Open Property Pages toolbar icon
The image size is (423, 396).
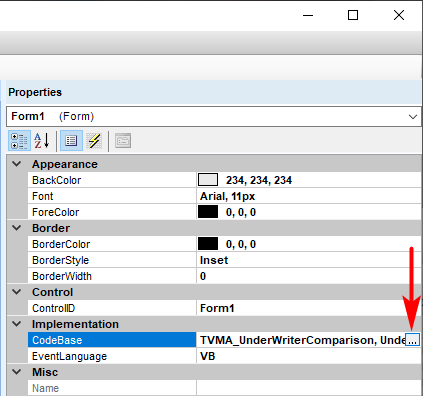pyautogui.click(x=123, y=141)
